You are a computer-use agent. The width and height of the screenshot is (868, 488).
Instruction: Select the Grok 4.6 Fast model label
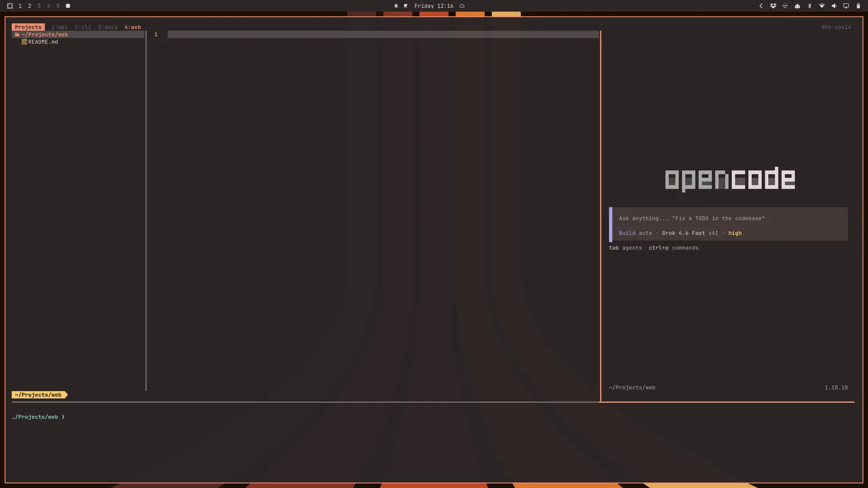coord(684,233)
